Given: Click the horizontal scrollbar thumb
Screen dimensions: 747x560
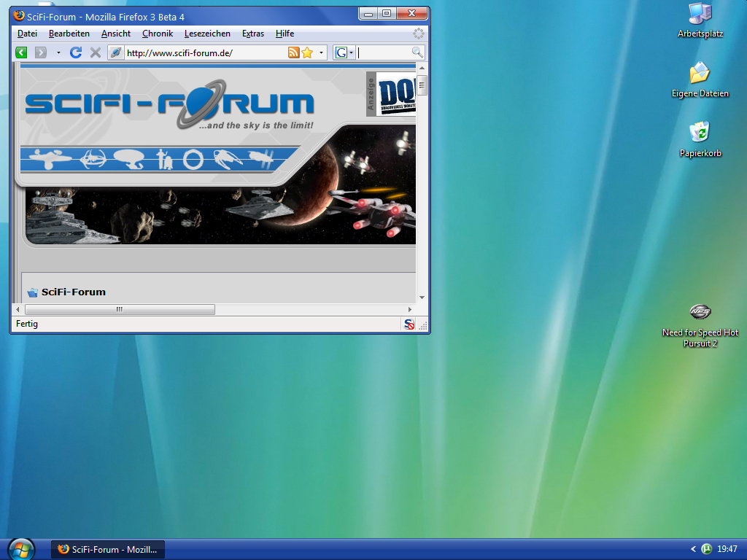Looking at the screenshot, I should coord(120,310).
